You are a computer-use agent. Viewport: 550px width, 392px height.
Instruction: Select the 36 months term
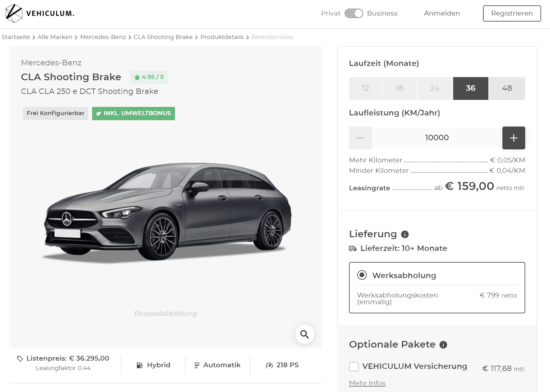[x=471, y=88]
